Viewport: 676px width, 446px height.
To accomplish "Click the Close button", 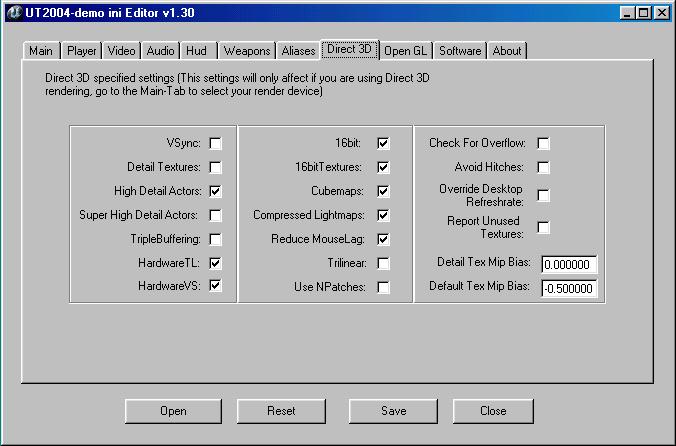I will 493,411.
